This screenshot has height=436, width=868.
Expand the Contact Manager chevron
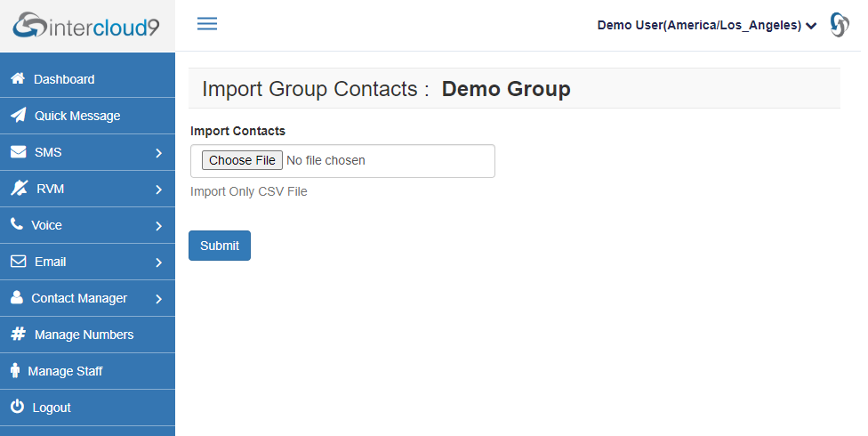(x=159, y=299)
